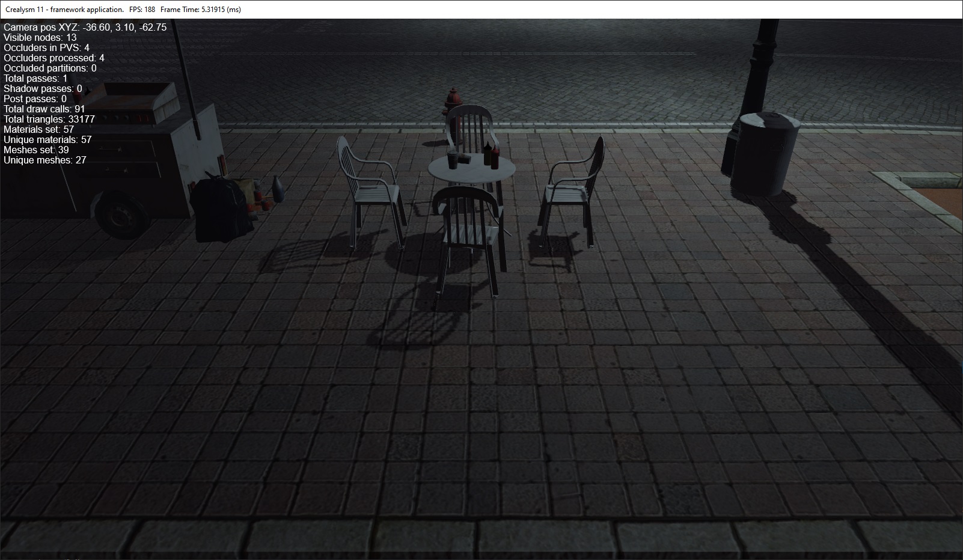The image size is (963, 560).
Task: Select the round white table top
Action: 471,170
